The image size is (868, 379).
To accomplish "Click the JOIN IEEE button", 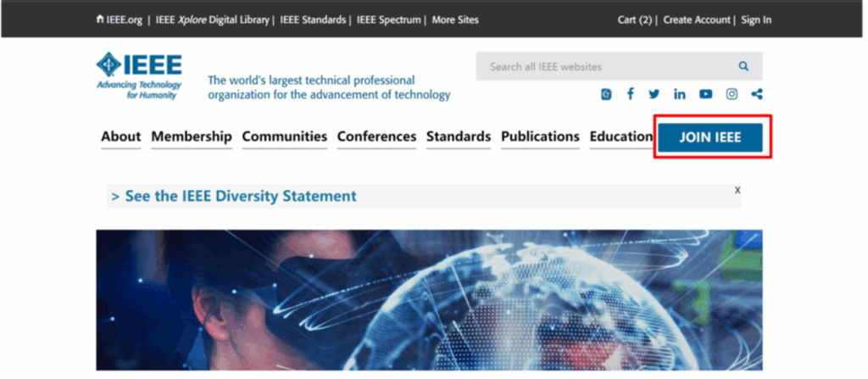I will (710, 137).
